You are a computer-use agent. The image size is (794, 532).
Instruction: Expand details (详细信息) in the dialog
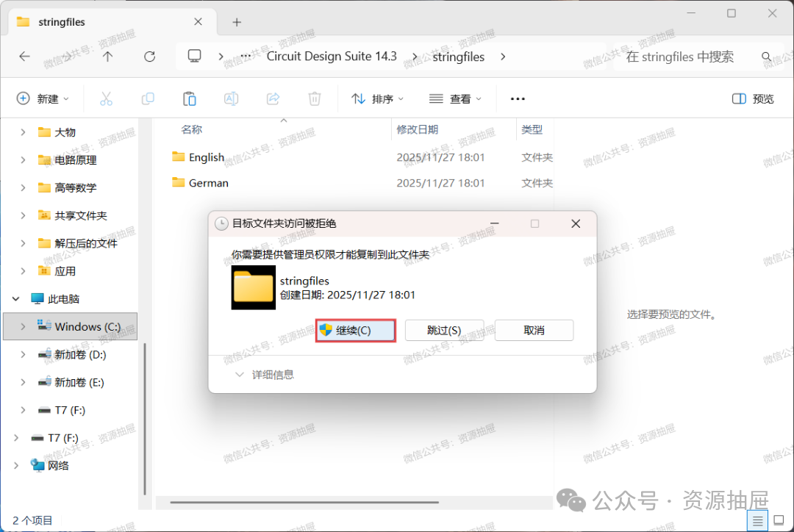[265, 375]
